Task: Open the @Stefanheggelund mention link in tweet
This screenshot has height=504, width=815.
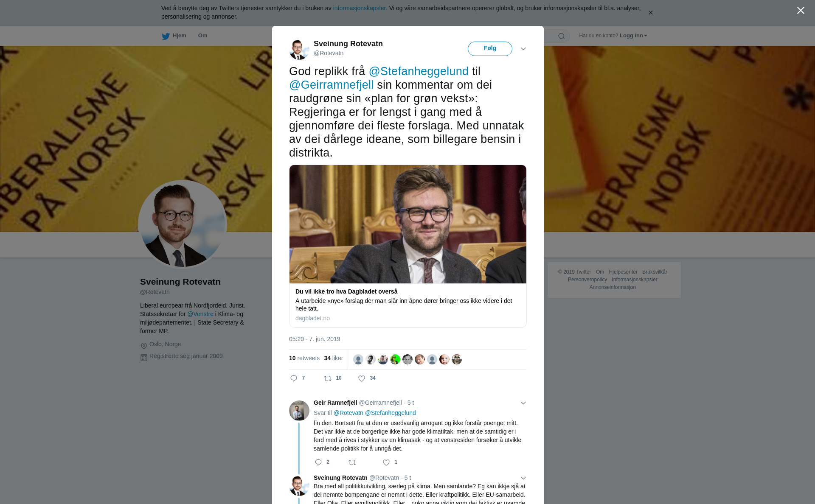Action: (419, 71)
